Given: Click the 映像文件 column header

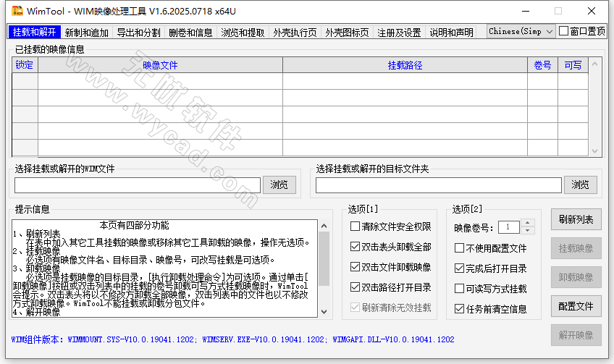Looking at the screenshot, I should [160, 65].
